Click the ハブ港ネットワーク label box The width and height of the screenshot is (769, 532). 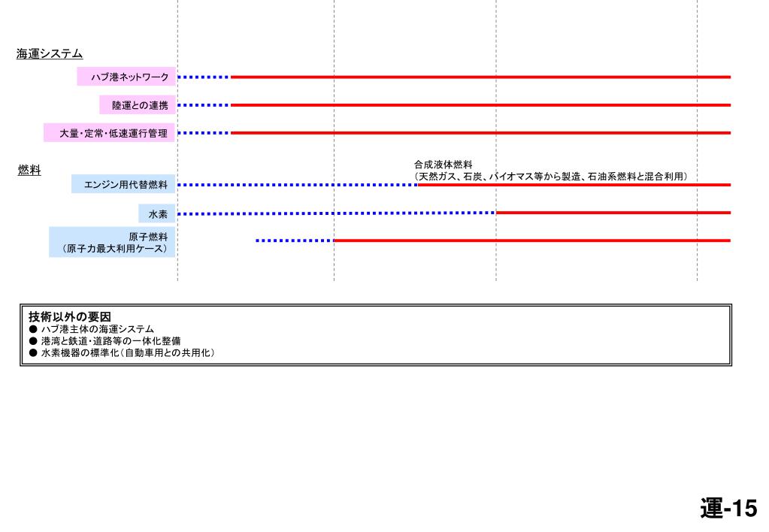coord(126,77)
